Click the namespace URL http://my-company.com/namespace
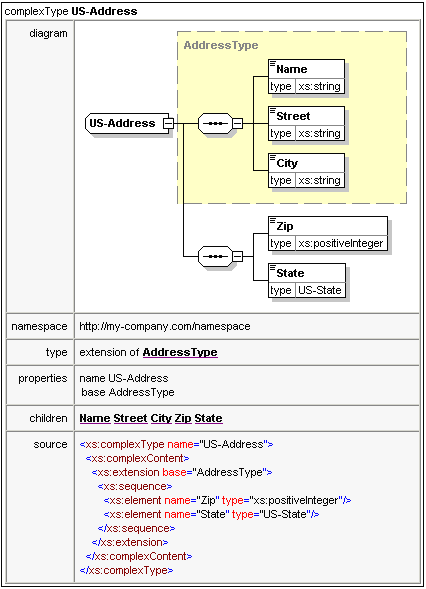The width and height of the screenshot is (426, 589). [165, 326]
